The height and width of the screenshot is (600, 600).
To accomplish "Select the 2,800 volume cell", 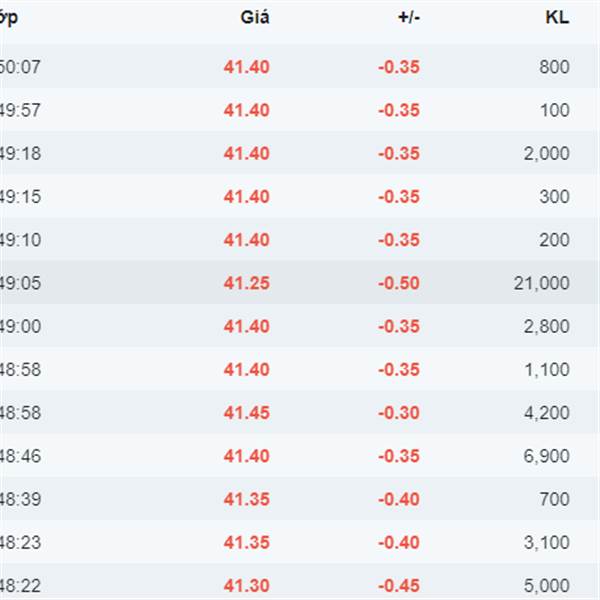I will pyautogui.click(x=547, y=326).
